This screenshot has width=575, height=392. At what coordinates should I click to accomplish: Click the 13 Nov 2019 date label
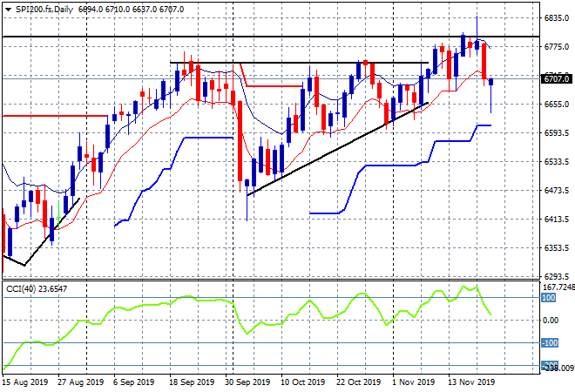pyautogui.click(x=471, y=382)
